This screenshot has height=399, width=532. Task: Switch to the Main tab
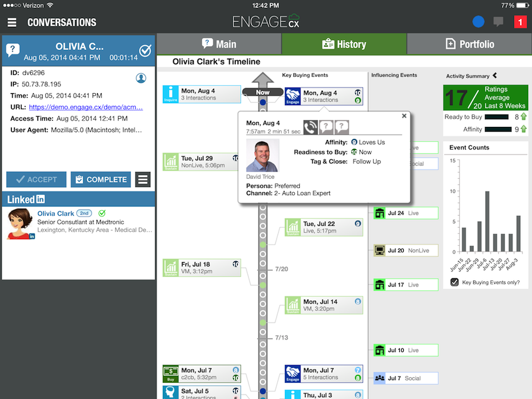pyautogui.click(x=219, y=44)
